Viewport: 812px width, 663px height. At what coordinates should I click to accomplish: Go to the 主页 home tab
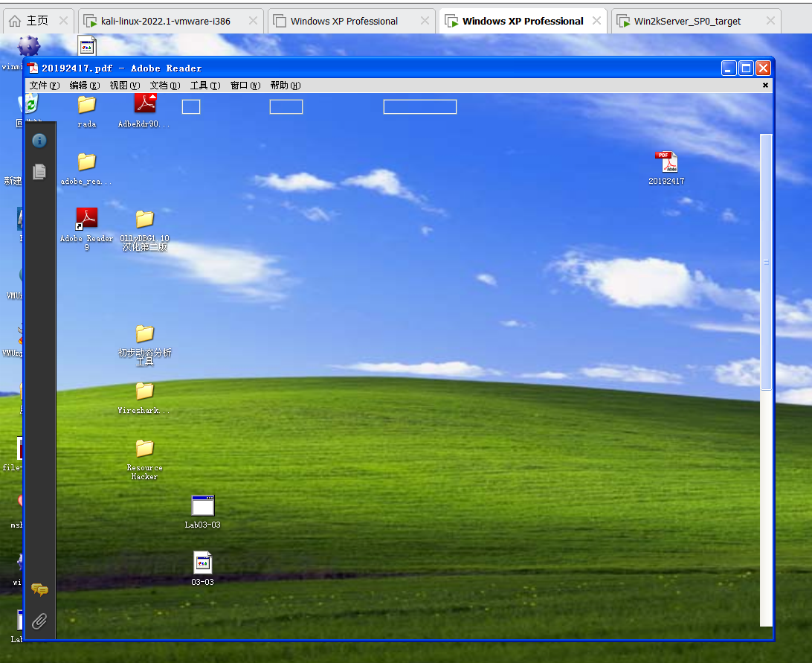tap(37, 21)
